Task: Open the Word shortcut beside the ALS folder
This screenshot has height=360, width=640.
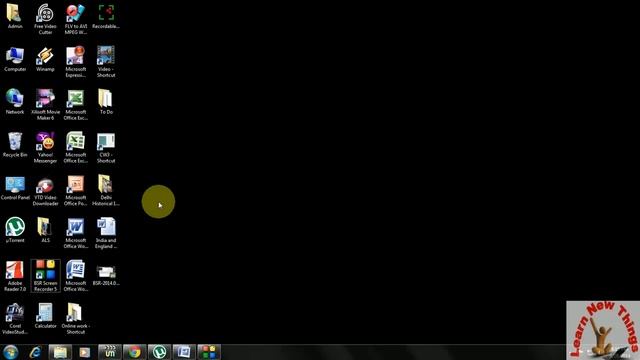Action: click(x=76, y=233)
